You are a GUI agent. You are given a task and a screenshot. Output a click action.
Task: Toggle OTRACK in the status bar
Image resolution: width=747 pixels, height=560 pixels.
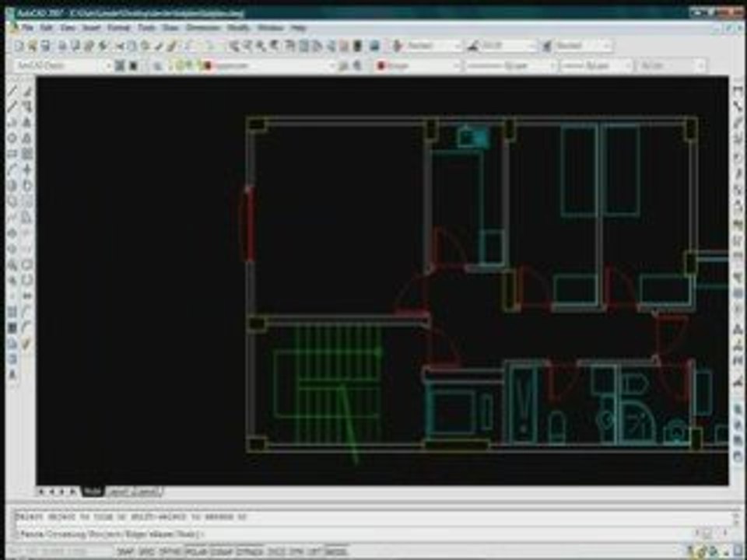pyautogui.click(x=249, y=552)
